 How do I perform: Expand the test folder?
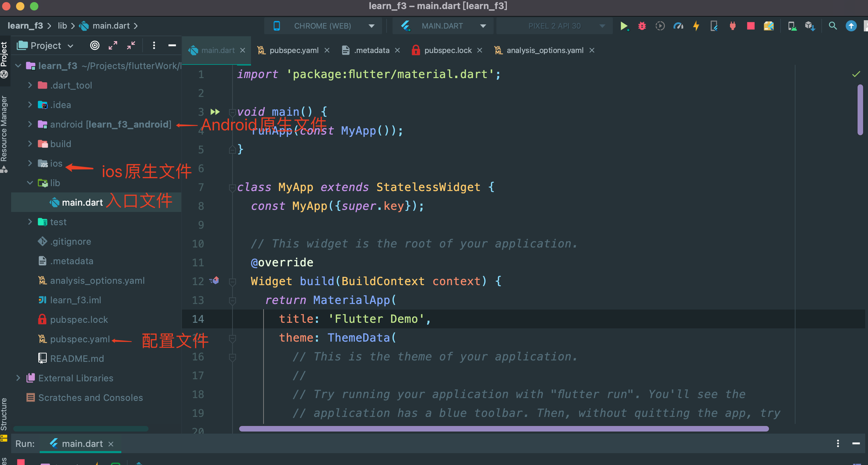(x=30, y=222)
